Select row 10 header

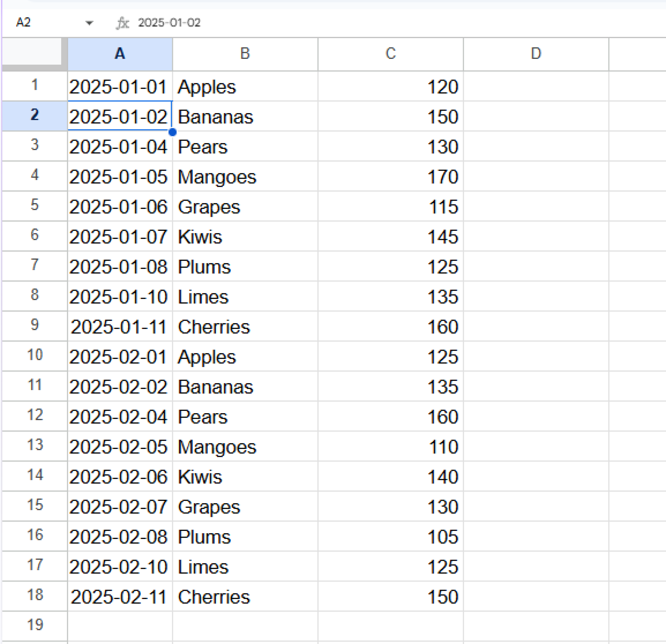(34, 356)
